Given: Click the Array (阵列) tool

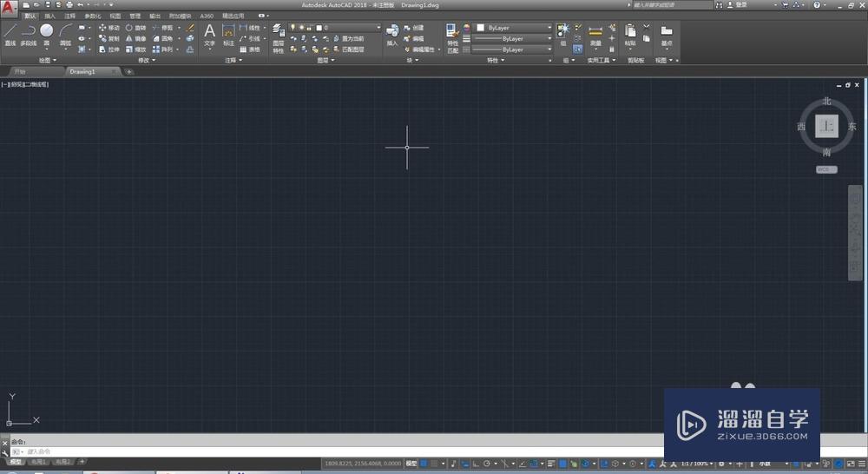Looking at the screenshot, I should [163, 49].
